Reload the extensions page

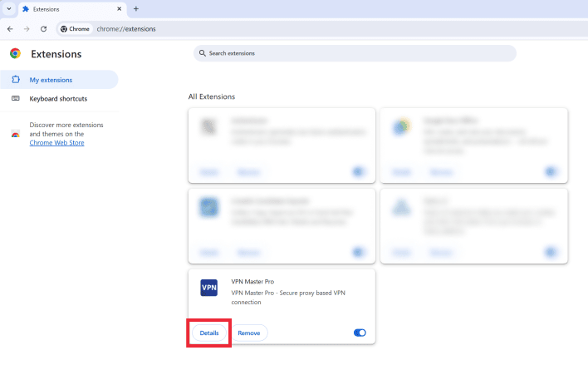43,29
